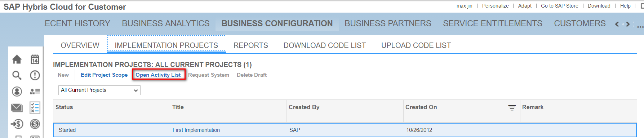
Task: Click Edit Project Scope
Action: pos(104,75)
